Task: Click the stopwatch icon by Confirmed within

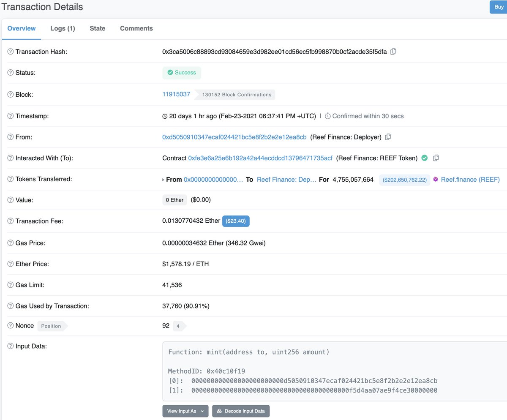Action: 328,116
